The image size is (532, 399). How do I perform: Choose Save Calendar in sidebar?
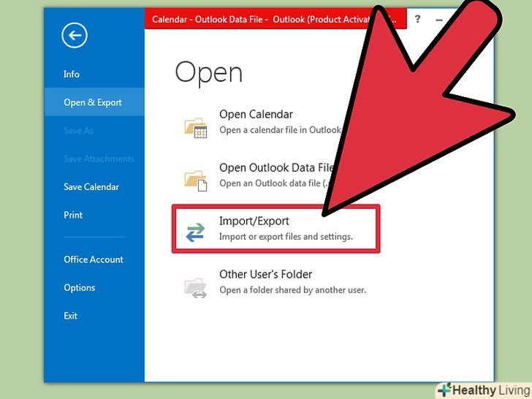point(91,186)
